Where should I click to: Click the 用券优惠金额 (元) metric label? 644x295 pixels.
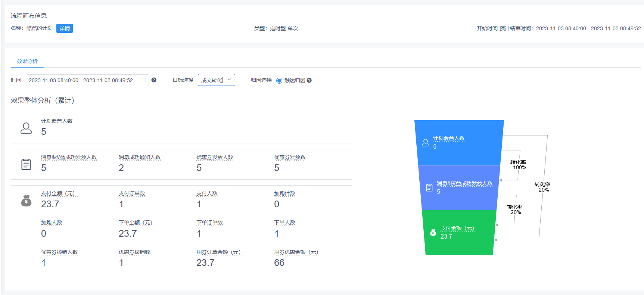tap(296, 252)
